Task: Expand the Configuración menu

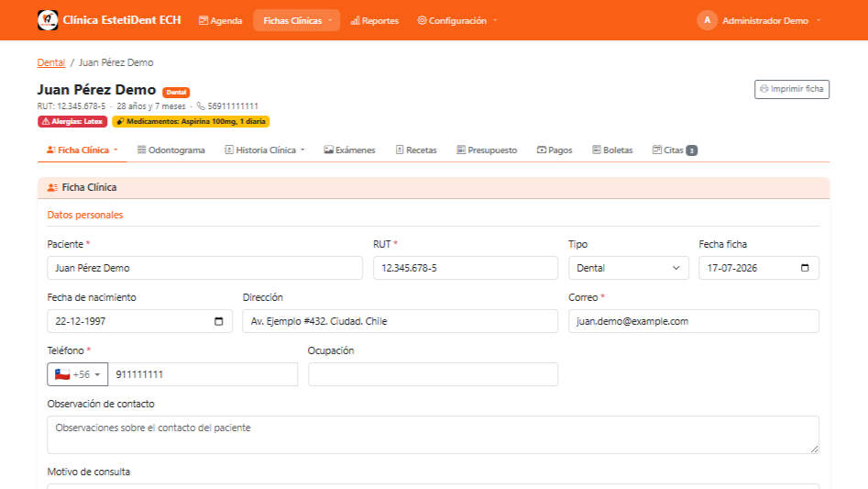Action: tap(456, 20)
